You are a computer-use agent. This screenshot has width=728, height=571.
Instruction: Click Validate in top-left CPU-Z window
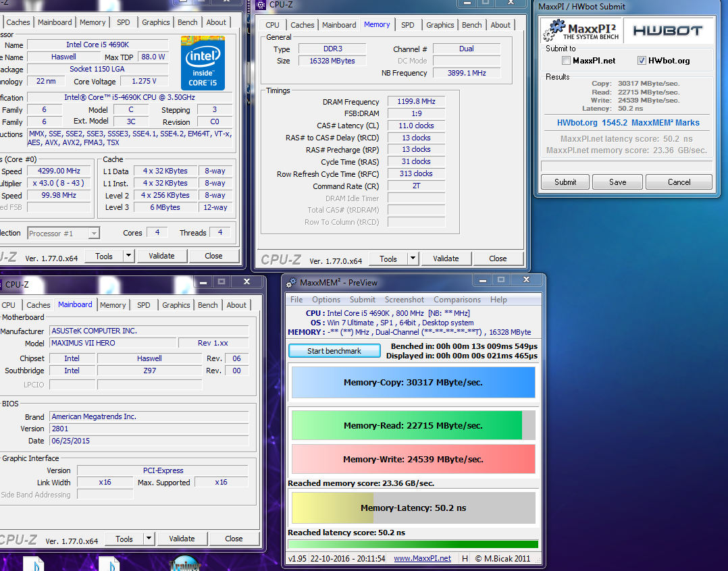click(161, 256)
